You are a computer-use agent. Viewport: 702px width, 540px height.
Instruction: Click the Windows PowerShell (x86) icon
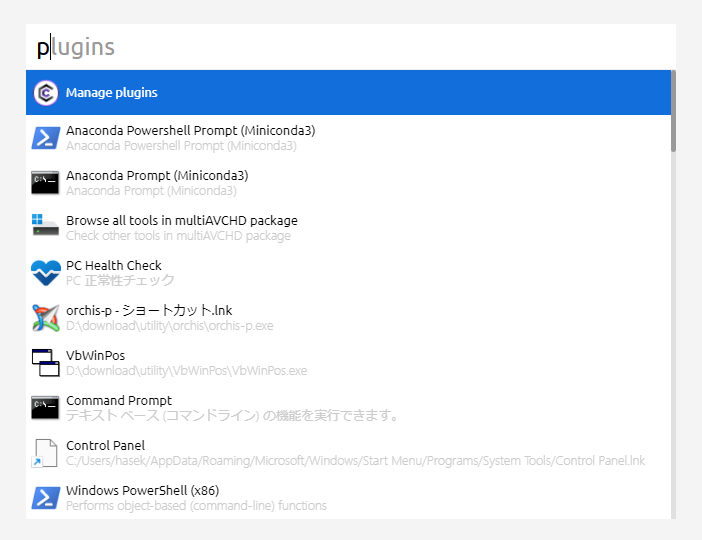46,498
